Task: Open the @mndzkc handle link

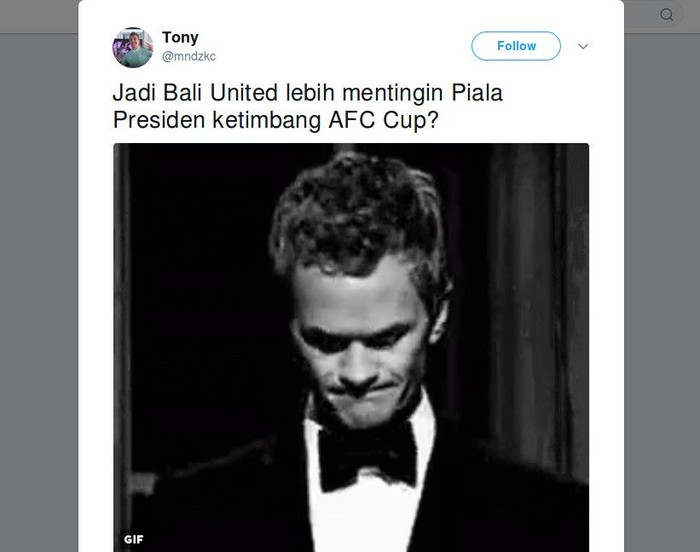Action: 188,56
